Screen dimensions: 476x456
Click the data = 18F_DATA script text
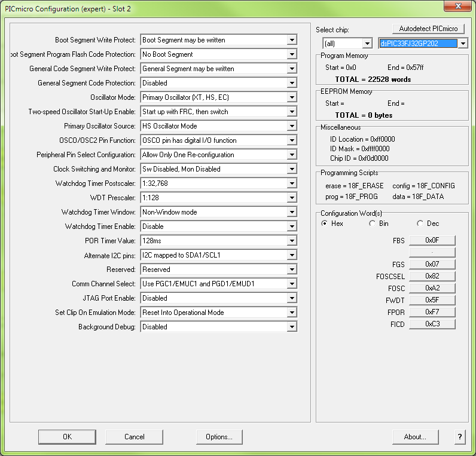[x=418, y=197]
